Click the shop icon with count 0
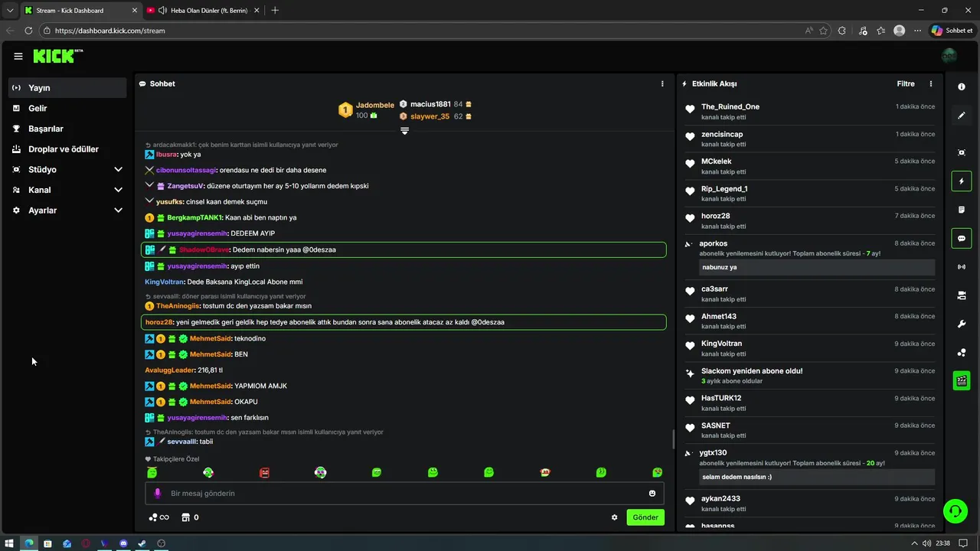The image size is (980, 551). [191, 517]
